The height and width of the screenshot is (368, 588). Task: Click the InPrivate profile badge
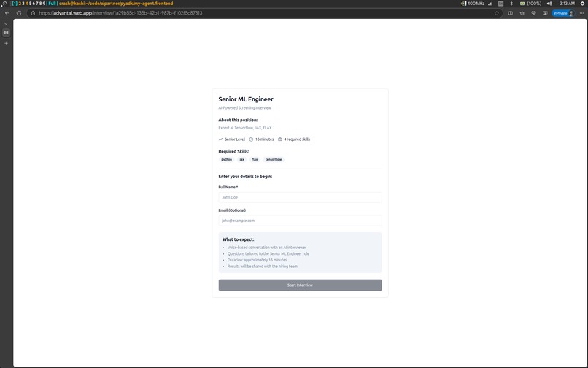(563, 13)
